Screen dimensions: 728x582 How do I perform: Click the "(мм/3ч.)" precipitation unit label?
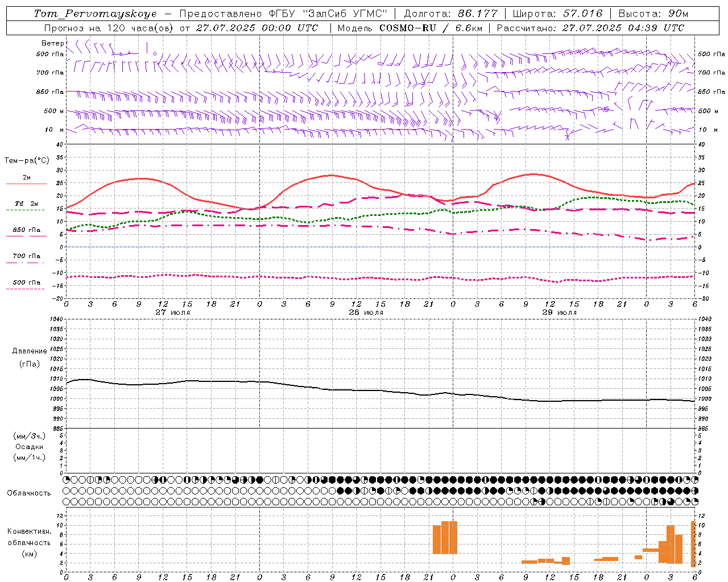coord(30,436)
